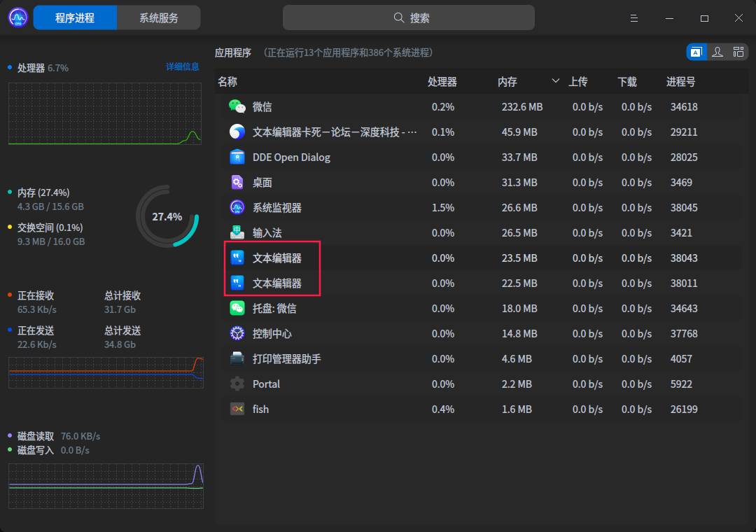Click the DDE Open Dialog icon

[x=237, y=157]
